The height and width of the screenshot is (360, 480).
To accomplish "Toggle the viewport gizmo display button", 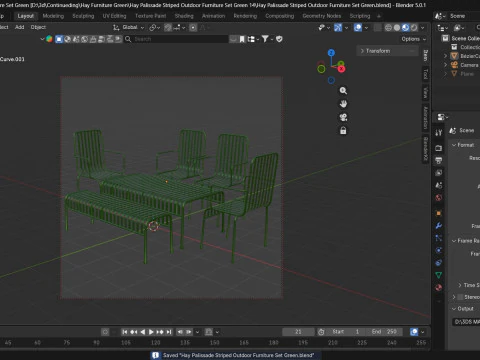I will [338, 28].
